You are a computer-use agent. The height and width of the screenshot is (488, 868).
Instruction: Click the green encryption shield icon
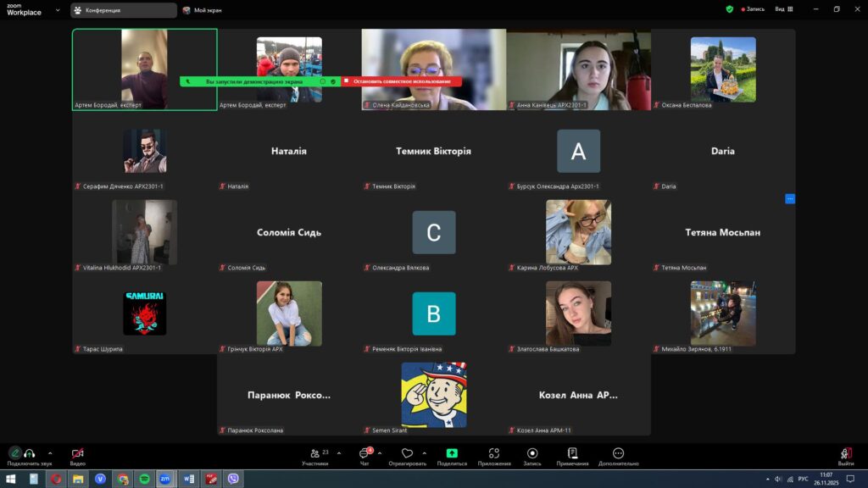tap(729, 9)
